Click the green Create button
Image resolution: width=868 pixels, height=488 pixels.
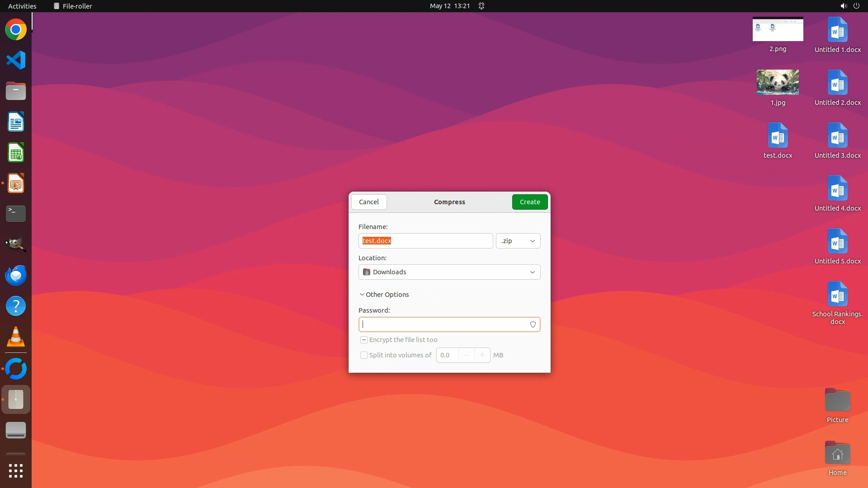coord(529,202)
